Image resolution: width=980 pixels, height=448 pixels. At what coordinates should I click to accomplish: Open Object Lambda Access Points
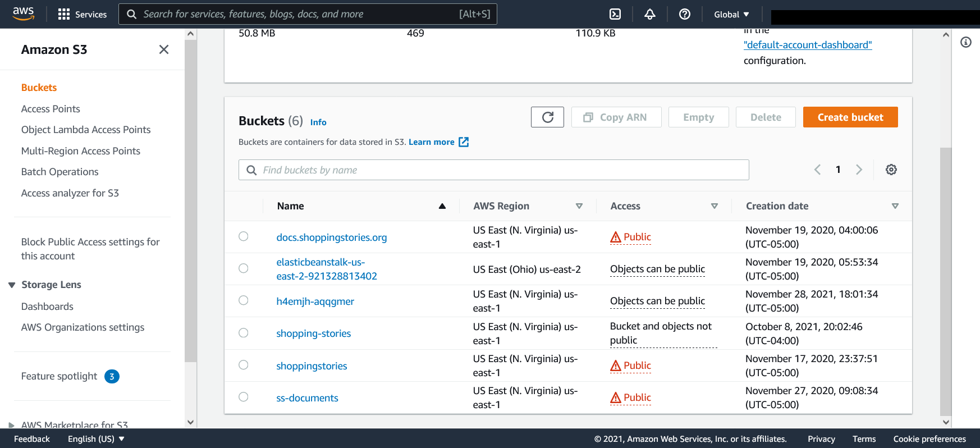86,130
